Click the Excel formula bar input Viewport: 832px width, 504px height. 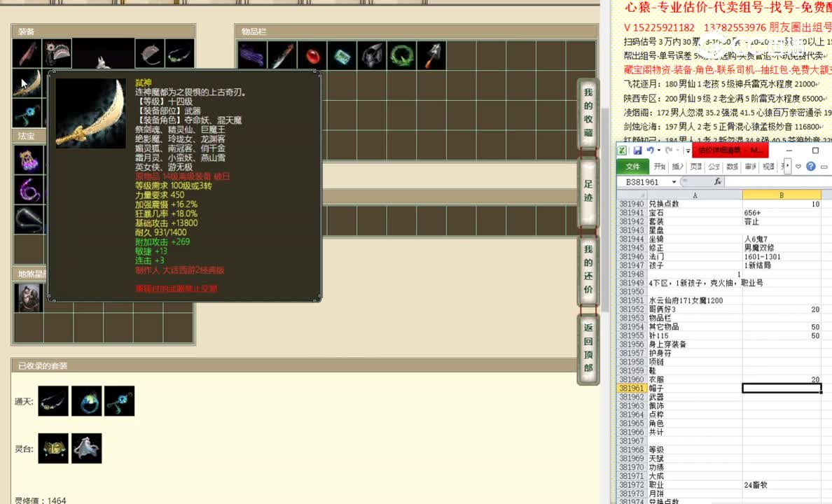(778, 182)
